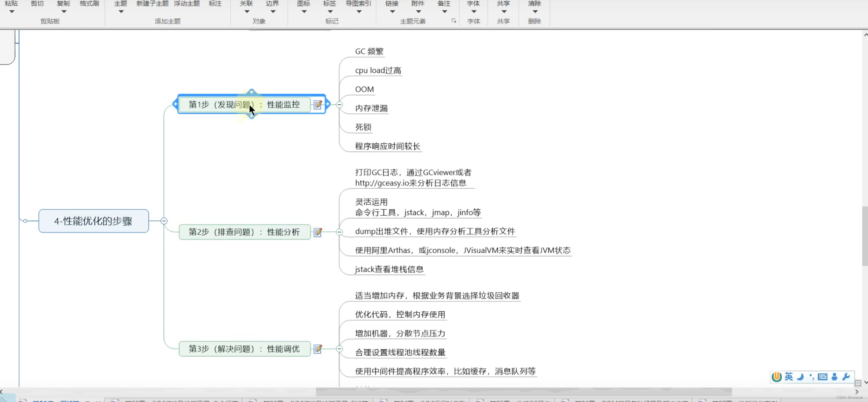Select topic 第2步（排查问题）：性能分析

[x=244, y=232]
